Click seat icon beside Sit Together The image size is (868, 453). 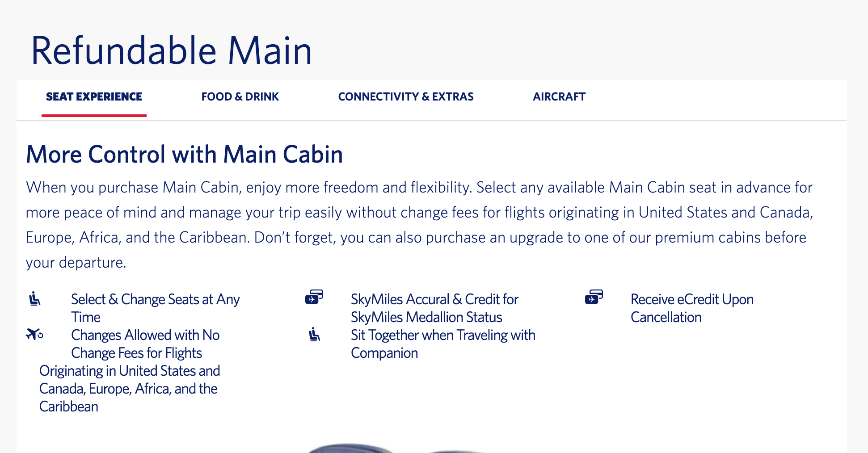tap(315, 334)
